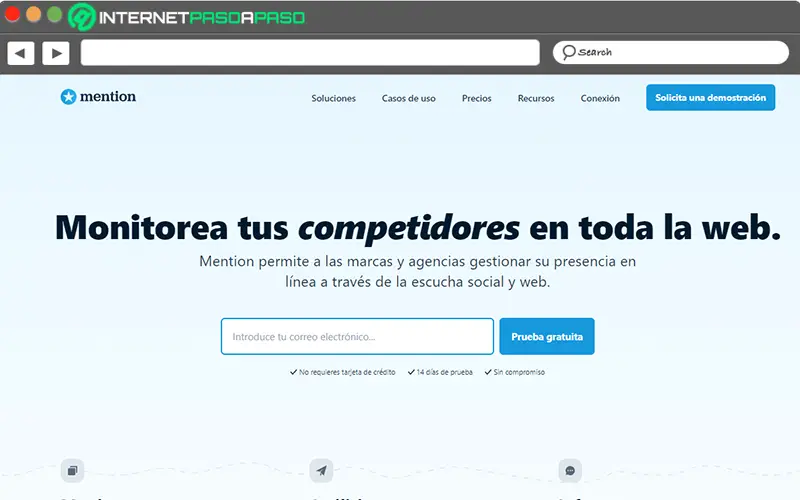Go to the Precios page

(477, 98)
